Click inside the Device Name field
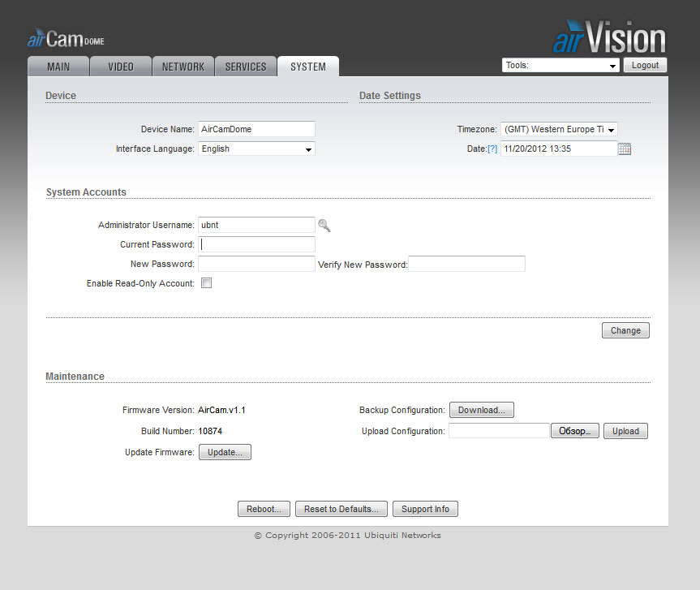This screenshot has height=590, width=700. click(256, 129)
